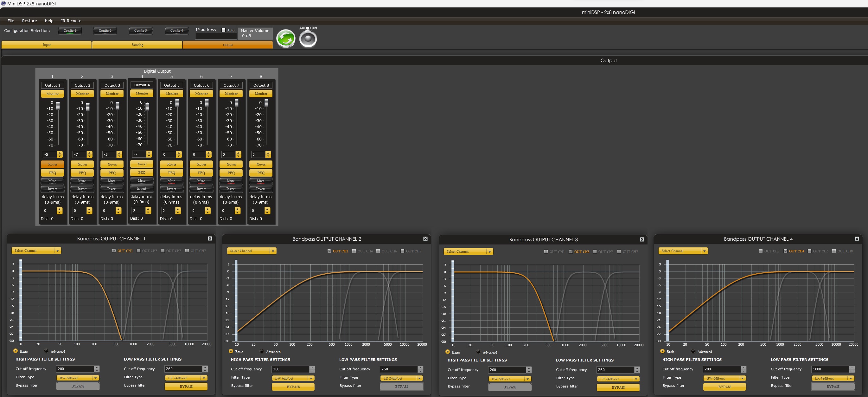Click Channel 3 low pass BYPASS button

pyautogui.click(x=618, y=387)
